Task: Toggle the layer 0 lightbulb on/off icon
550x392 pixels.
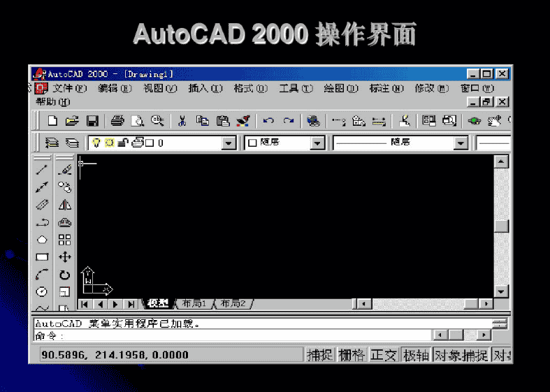Action: 96,143
